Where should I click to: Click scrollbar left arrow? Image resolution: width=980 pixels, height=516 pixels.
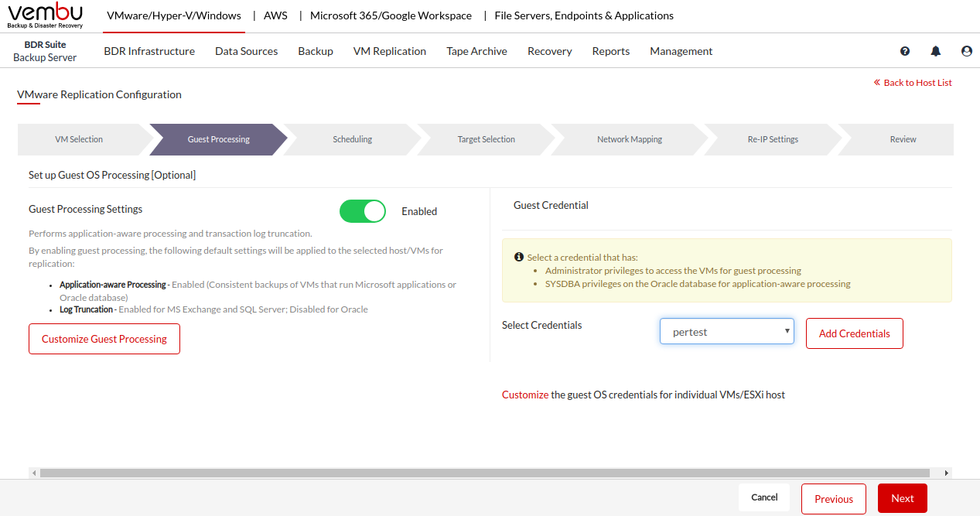coord(33,473)
